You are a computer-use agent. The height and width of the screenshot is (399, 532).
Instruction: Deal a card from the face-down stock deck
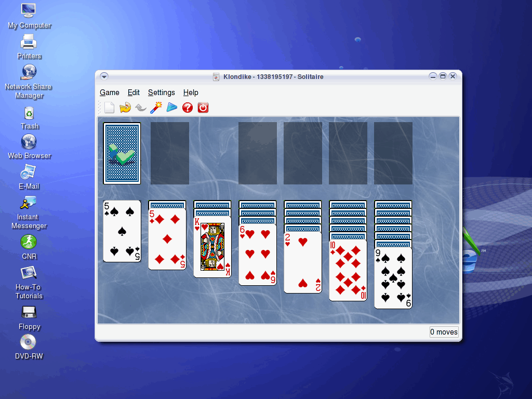122,153
